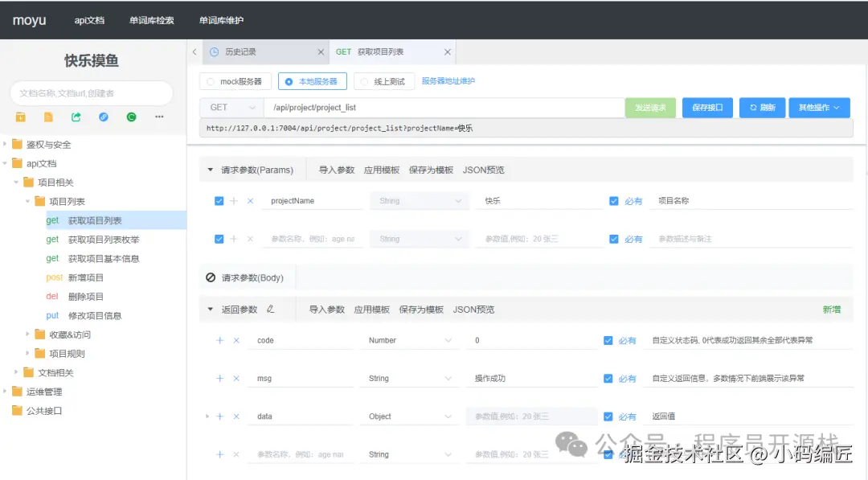Click the 鉴权与安全 folder icon

(x=17, y=145)
